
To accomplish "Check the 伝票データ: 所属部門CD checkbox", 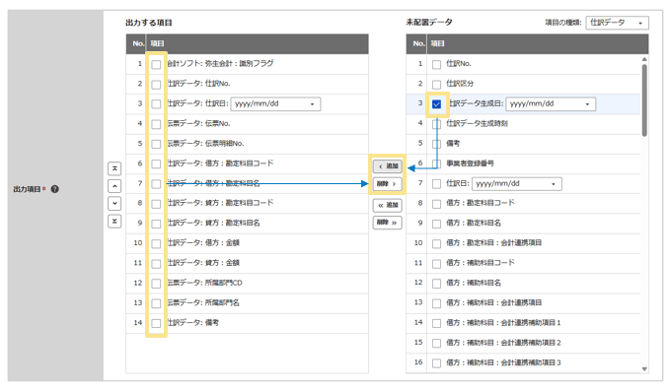I will (156, 284).
